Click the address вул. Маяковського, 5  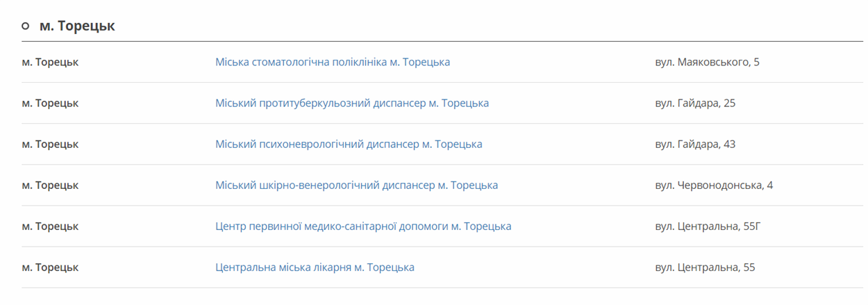(x=708, y=62)
